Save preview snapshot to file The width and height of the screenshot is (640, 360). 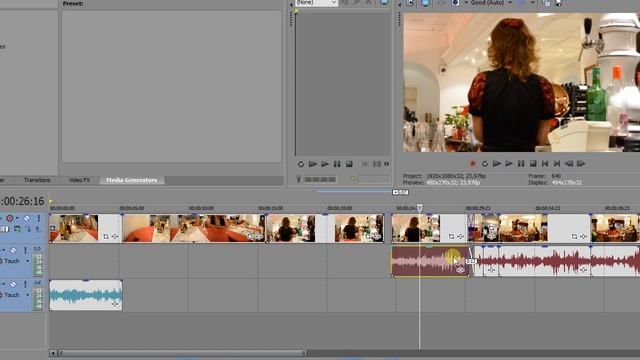tap(558, 3)
